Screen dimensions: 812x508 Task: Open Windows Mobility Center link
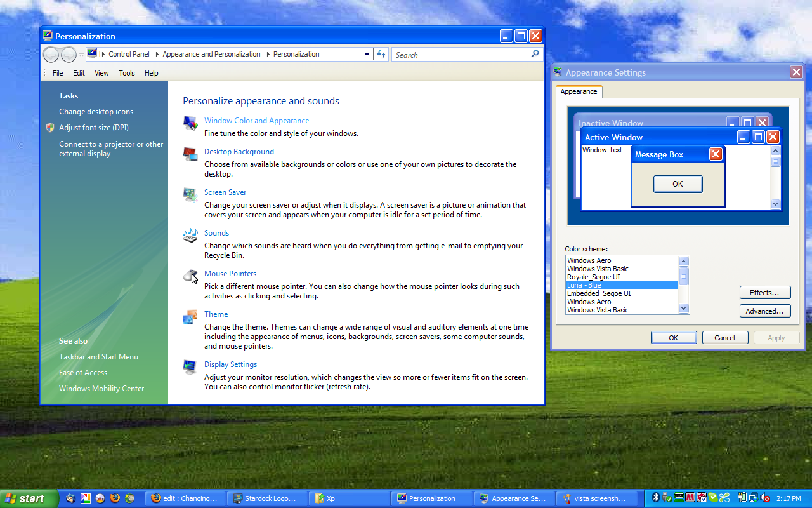(101, 389)
